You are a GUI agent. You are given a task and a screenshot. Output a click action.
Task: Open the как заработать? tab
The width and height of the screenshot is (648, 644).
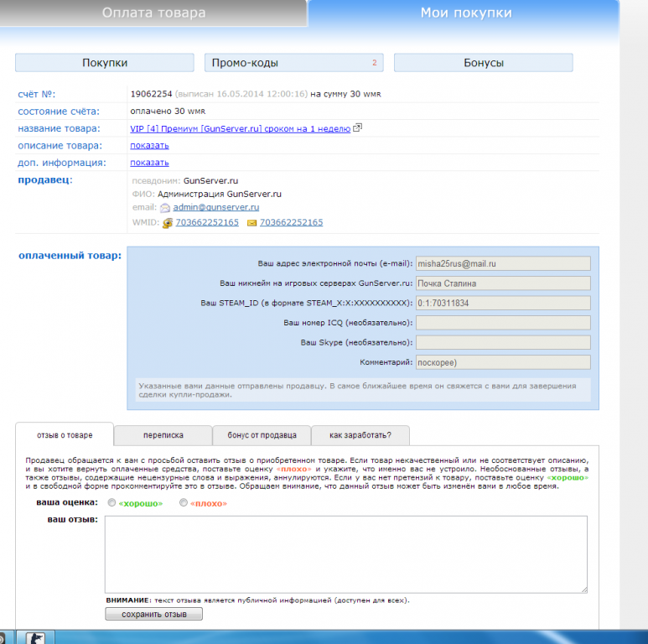coord(359,435)
